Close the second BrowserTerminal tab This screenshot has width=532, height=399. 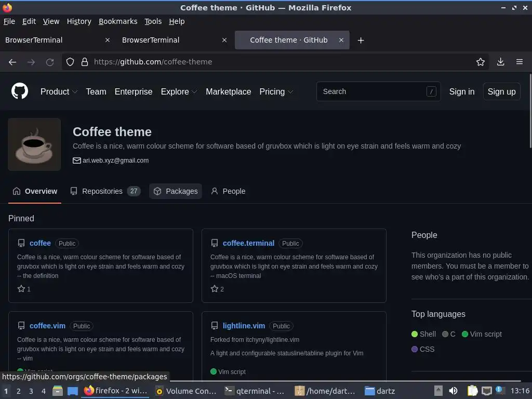(x=224, y=40)
